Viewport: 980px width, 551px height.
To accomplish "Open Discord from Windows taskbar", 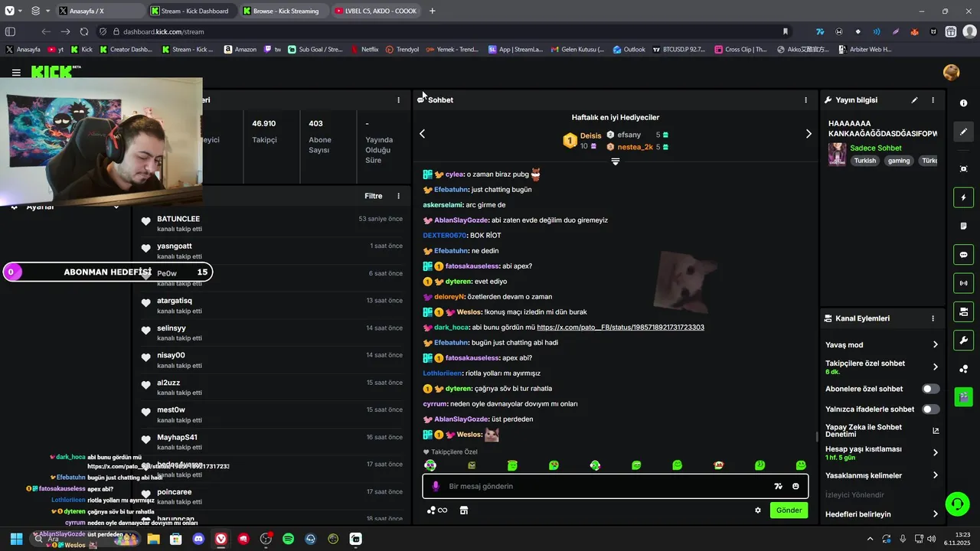I will pyautogui.click(x=198, y=539).
